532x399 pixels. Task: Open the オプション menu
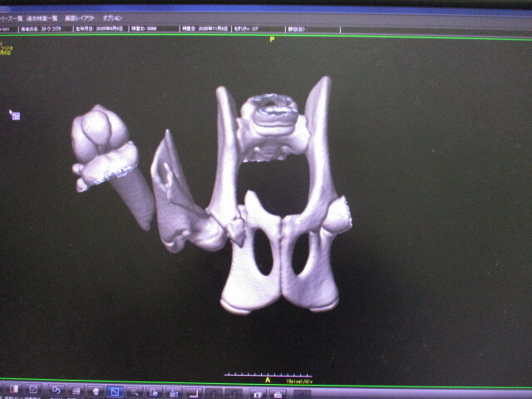pos(112,17)
